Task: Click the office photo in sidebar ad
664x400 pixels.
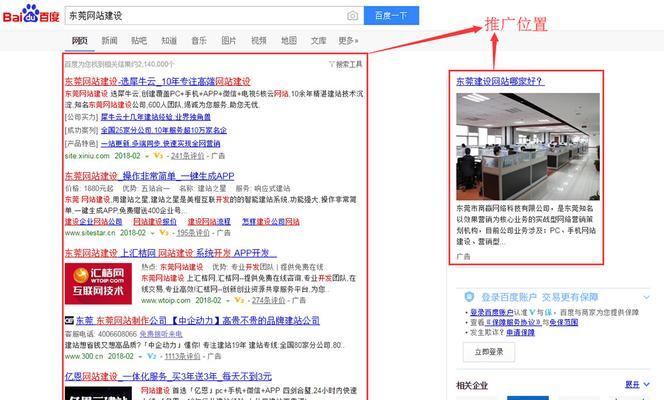Action: coord(528,146)
